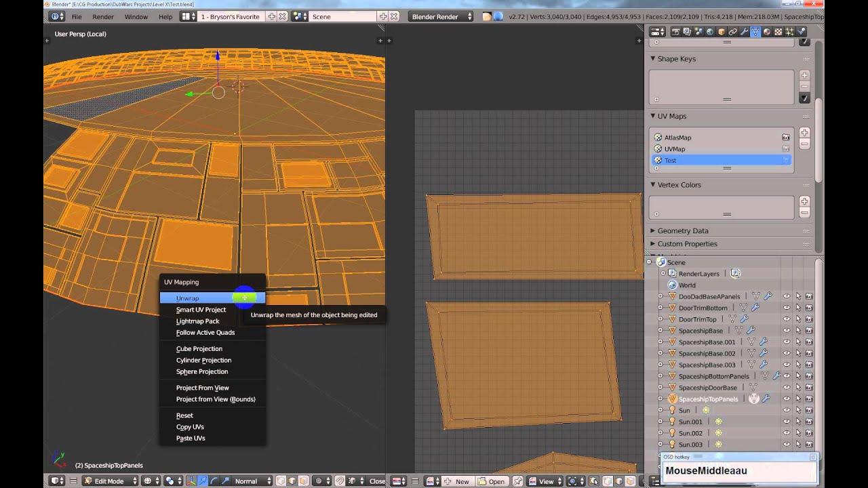Expand the Custom Properties panel
The width and height of the screenshot is (868, 488).
coord(653,244)
